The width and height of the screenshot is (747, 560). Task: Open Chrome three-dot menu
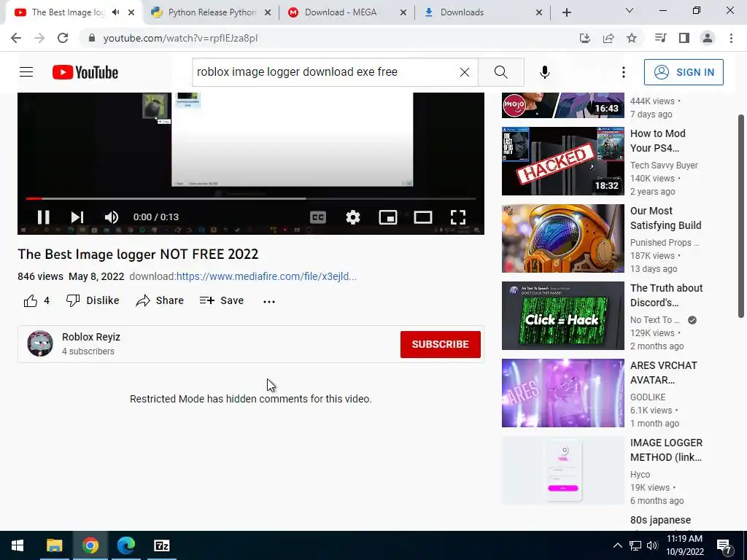(x=731, y=38)
